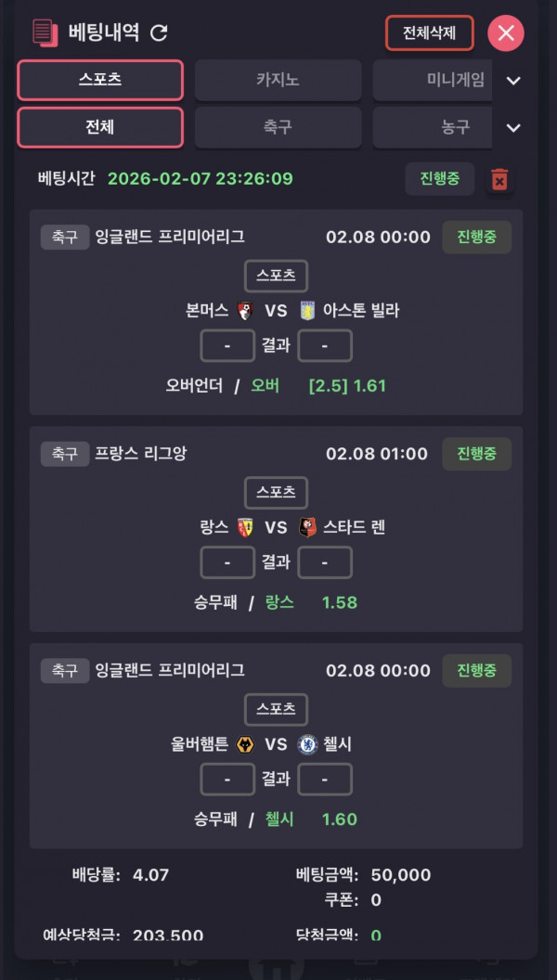Viewport: 557px width, 980px height.
Task: Select the 전체 filter tab
Action: [100, 127]
